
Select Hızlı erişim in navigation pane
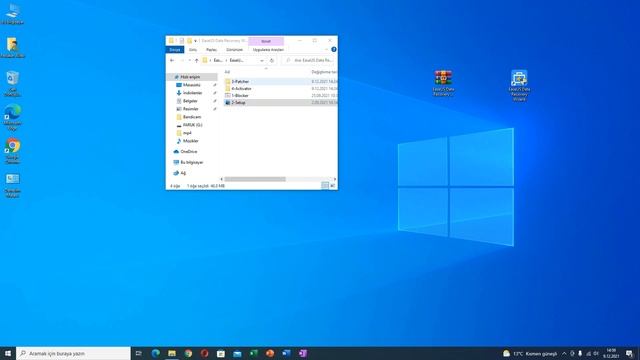click(x=190, y=77)
